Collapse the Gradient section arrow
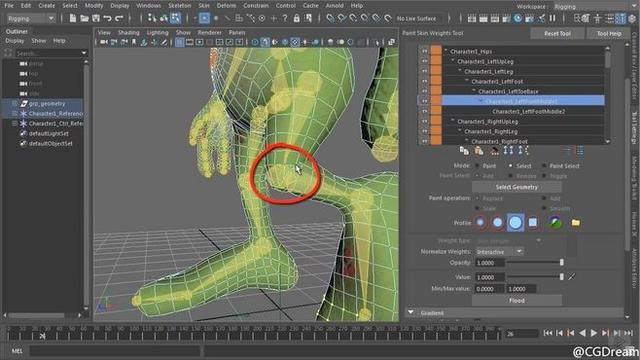The image size is (640, 360). 411,313
